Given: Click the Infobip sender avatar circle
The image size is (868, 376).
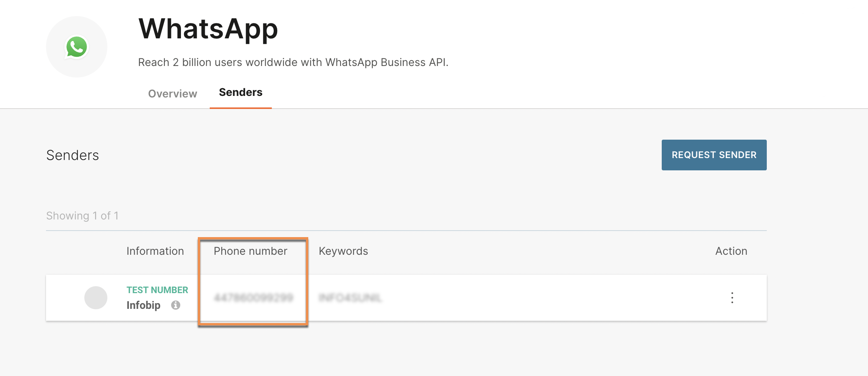Looking at the screenshot, I should pyautogui.click(x=96, y=298).
